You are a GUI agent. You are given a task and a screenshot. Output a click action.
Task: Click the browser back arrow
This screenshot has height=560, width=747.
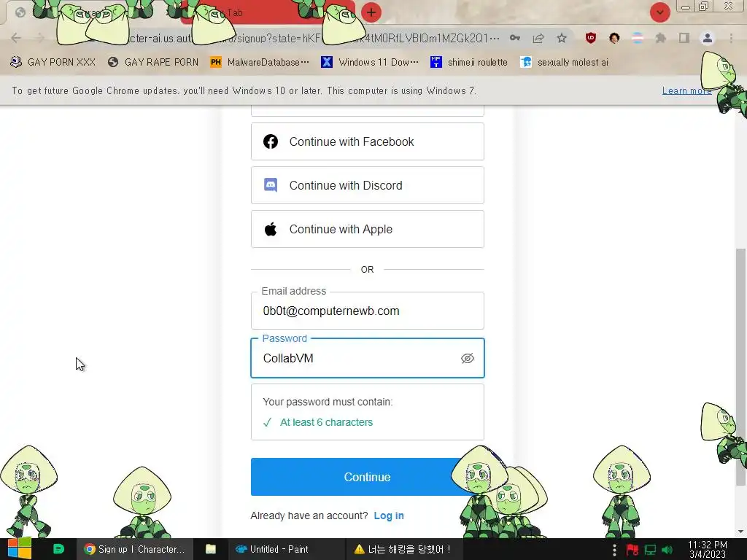16,38
